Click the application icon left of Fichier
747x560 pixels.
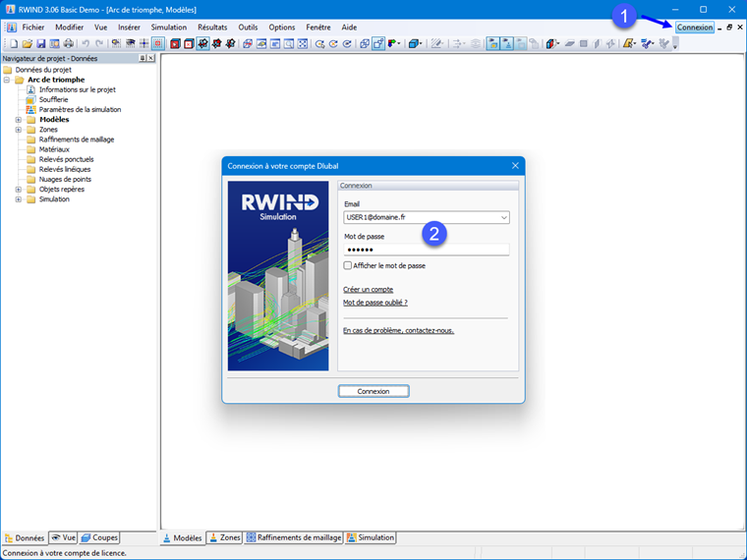[12, 28]
